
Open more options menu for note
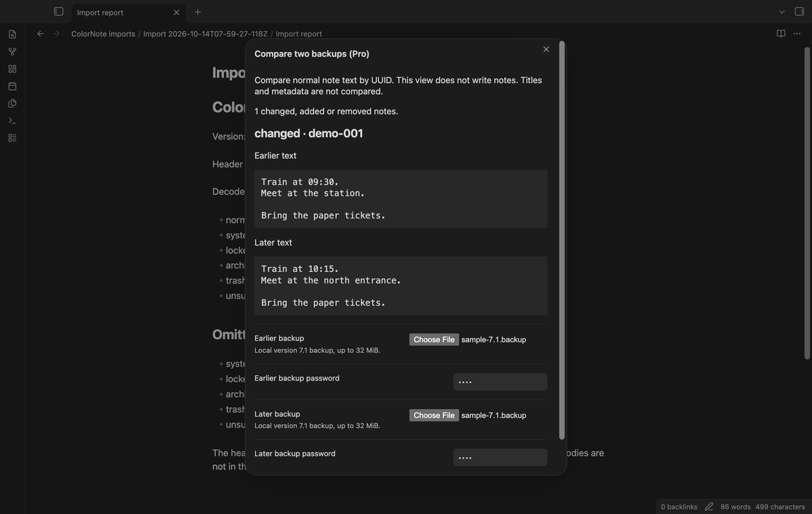coord(798,34)
